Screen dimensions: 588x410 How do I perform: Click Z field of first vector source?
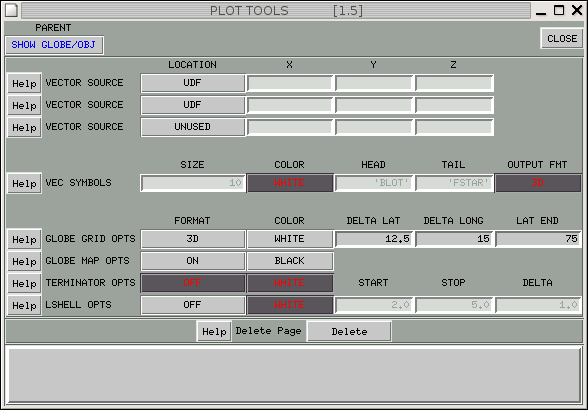click(454, 83)
